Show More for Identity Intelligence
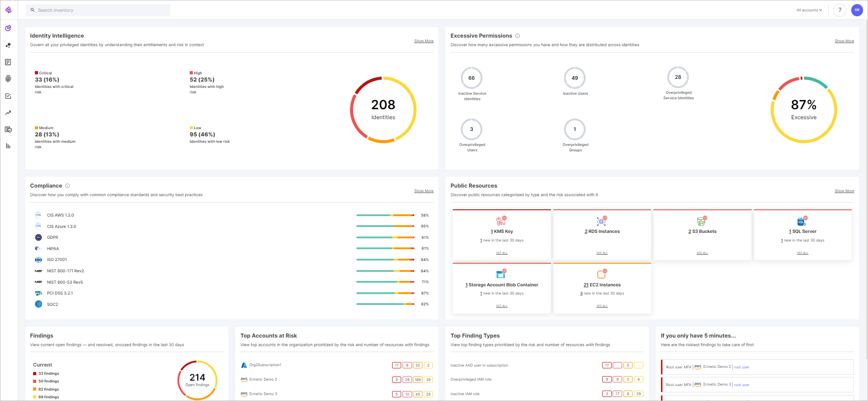The width and height of the screenshot is (868, 401). (x=424, y=41)
